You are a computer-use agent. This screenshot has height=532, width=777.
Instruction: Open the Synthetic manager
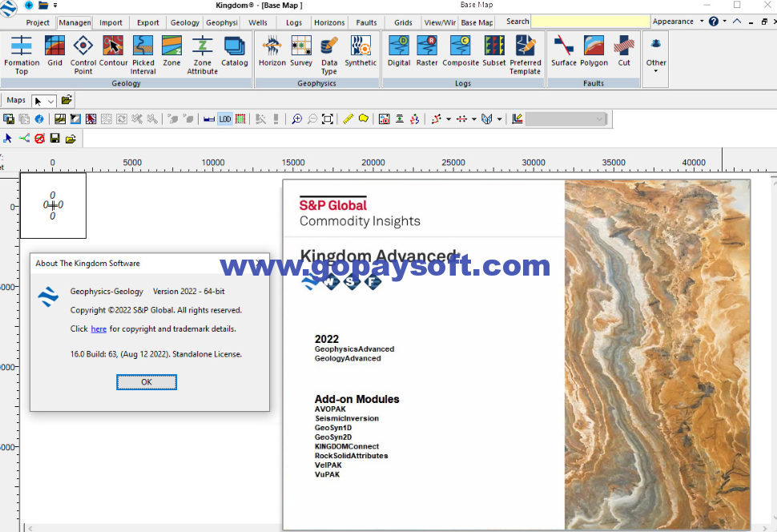coord(360,51)
